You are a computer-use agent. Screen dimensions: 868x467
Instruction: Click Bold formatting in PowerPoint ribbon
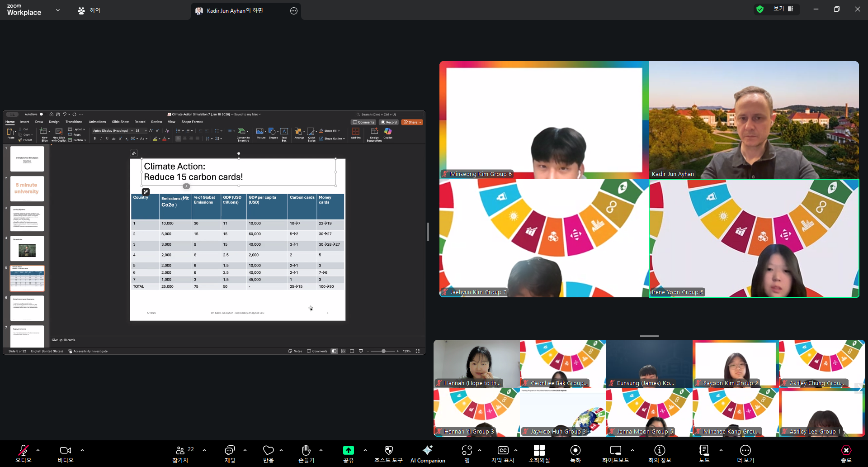point(95,138)
